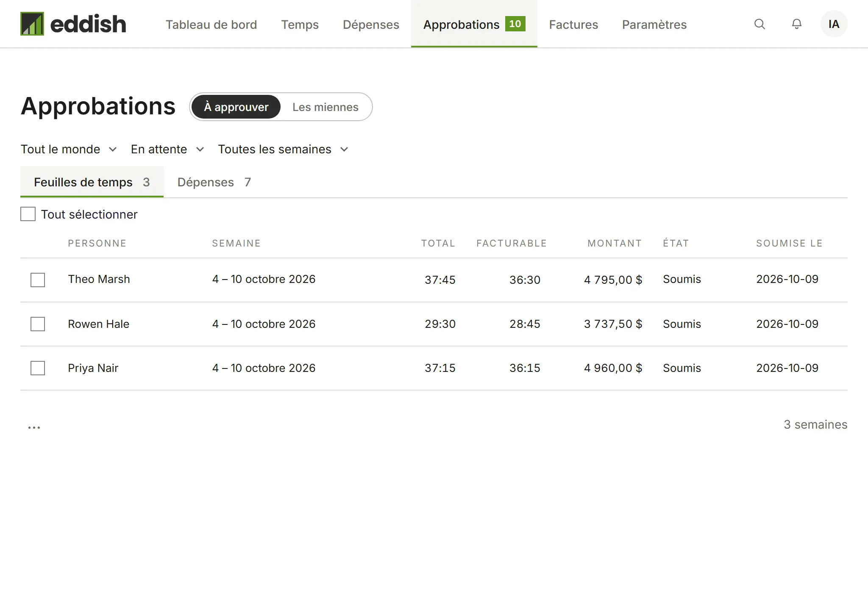Expand the Tout le monde filter
Screen dimensions: 868x593
coord(69,149)
